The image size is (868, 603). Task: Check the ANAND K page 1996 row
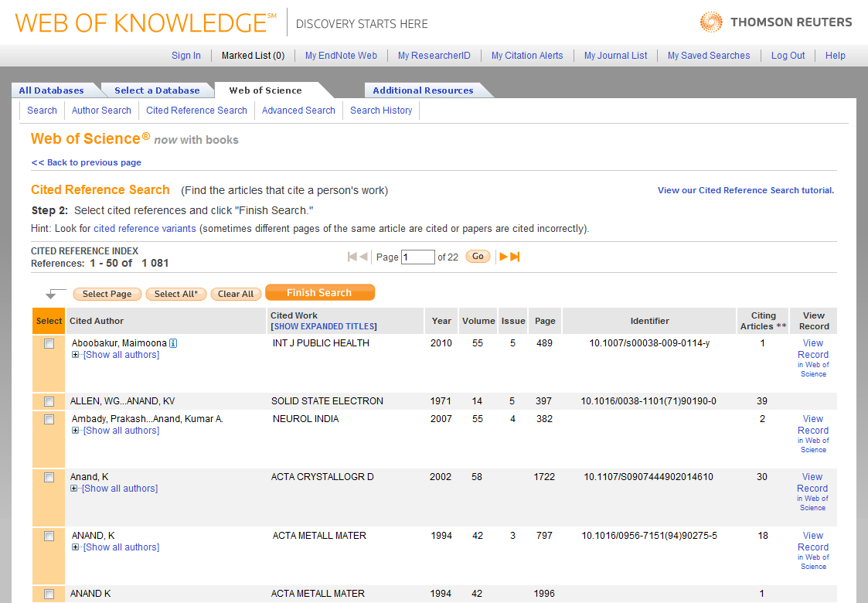(49, 594)
